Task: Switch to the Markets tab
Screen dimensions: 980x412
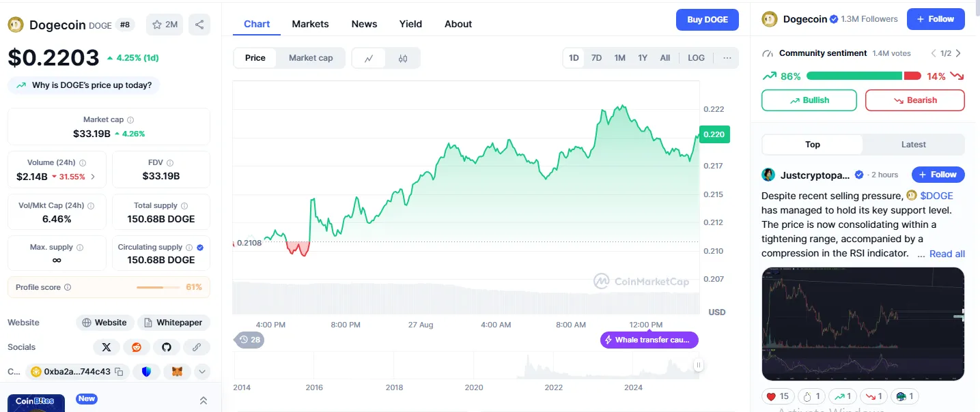Action: pyautogui.click(x=310, y=24)
